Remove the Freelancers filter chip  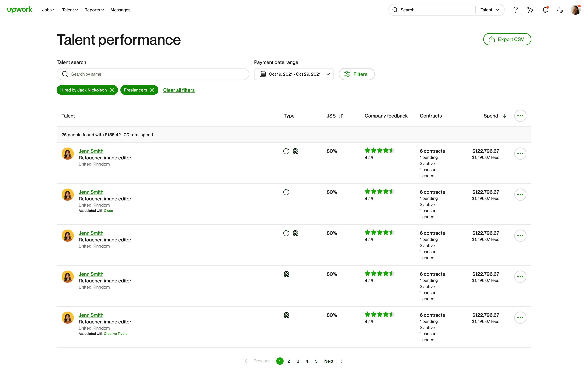point(152,90)
